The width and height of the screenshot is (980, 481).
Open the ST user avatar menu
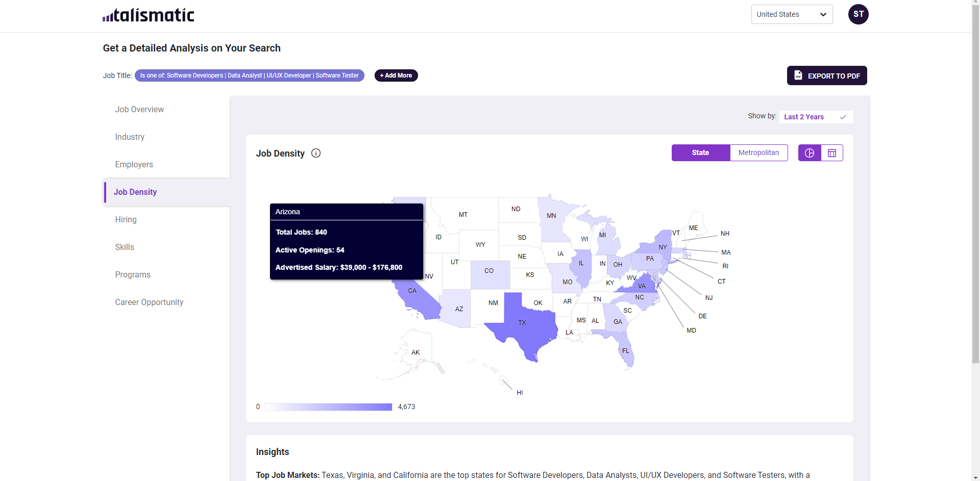(858, 14)
